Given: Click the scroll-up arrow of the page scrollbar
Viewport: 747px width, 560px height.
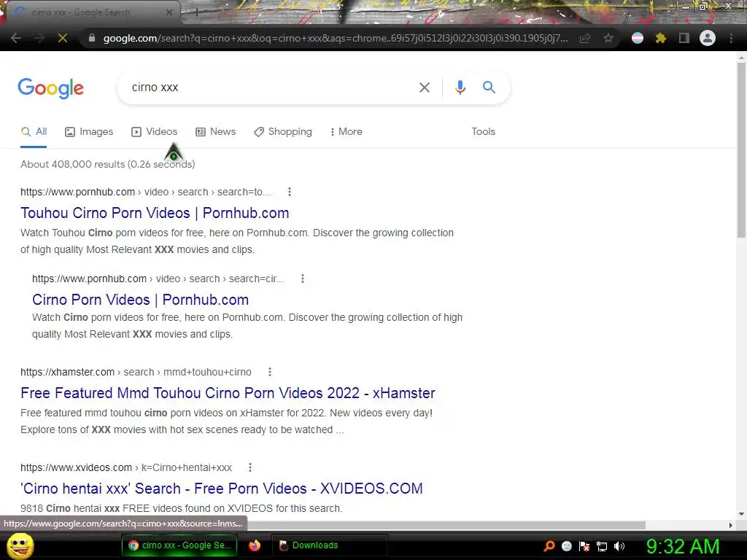Looking at the screenshot, I should (x=741, y=58).
